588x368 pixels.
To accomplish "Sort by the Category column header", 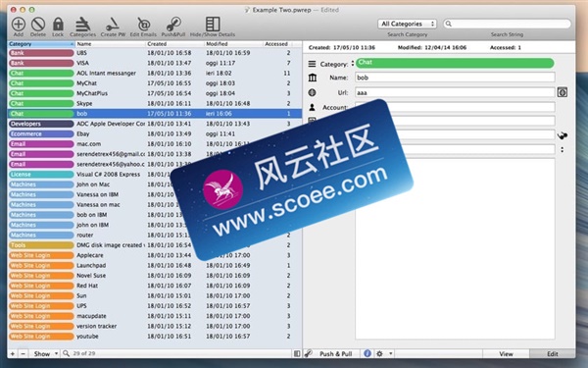I will (x=41, y=44).
